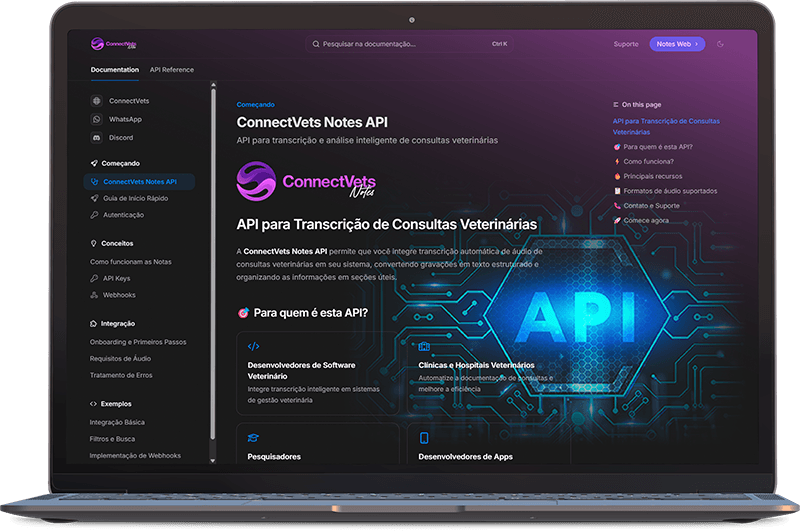Image resolution: width=800 pixels, height=531 pixels.
Task: Open Desenvolvedores de Software Veterinário card
Action: point(317,373)
